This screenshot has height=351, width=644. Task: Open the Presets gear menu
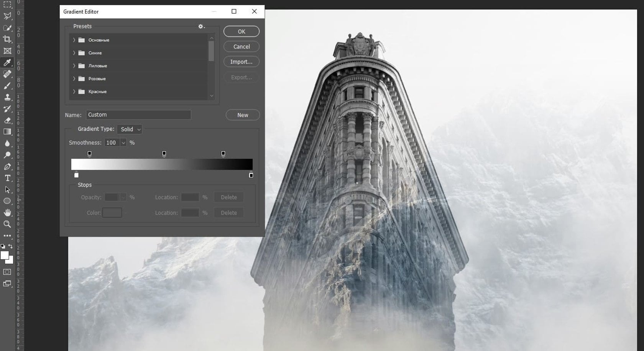(x=201, y=26)
